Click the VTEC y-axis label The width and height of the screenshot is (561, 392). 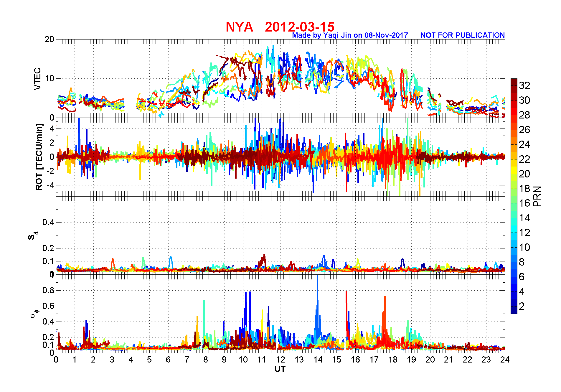click(37, 79)
